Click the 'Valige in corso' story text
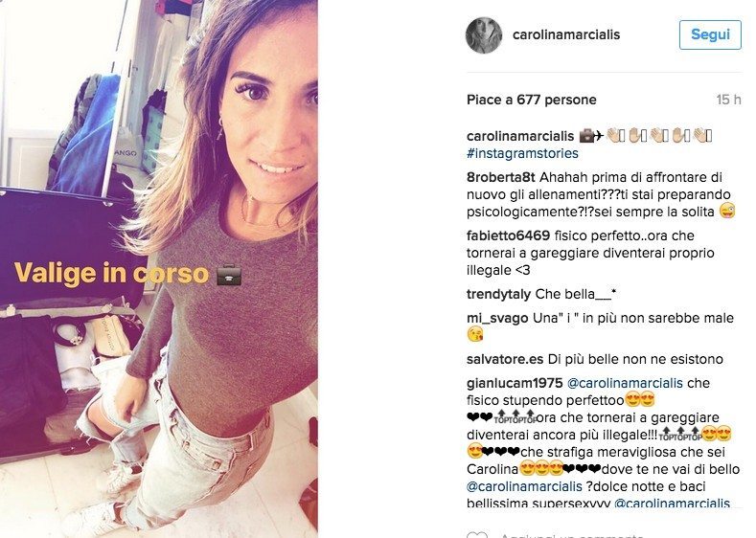This screenshot has height=538, width=756. (111, 273)
